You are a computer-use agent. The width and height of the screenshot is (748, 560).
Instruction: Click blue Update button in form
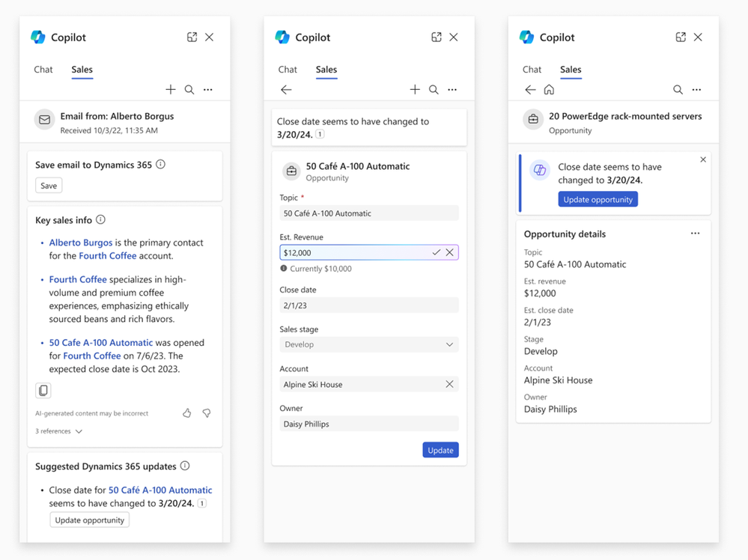click(440, 450)
